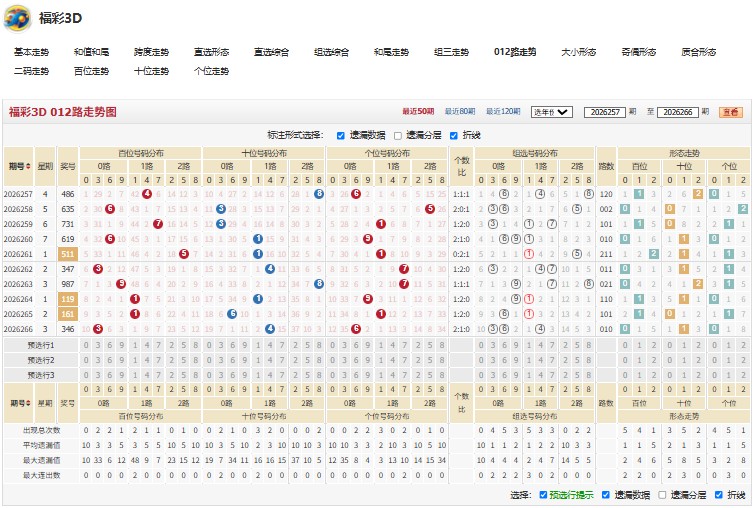Click 奖号 486 in row 2026257
The height and width of the screenshot is (508, 754).
click(68, 194)
